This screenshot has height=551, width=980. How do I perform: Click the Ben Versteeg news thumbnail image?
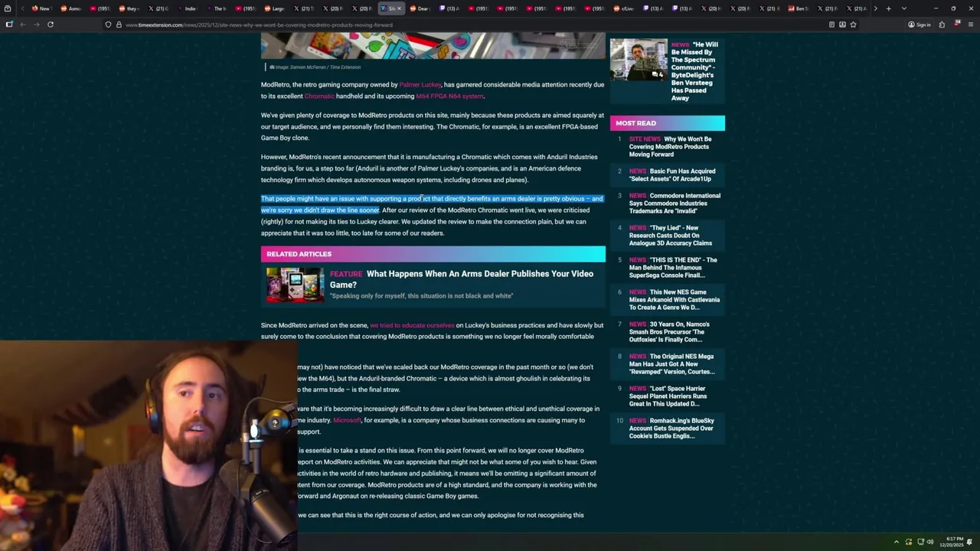(x=639, y=60)
